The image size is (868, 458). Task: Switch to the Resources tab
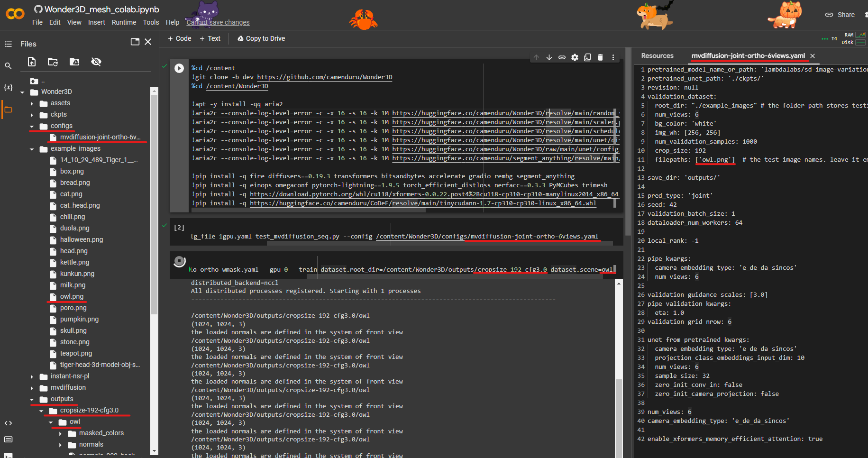[657, 56]
